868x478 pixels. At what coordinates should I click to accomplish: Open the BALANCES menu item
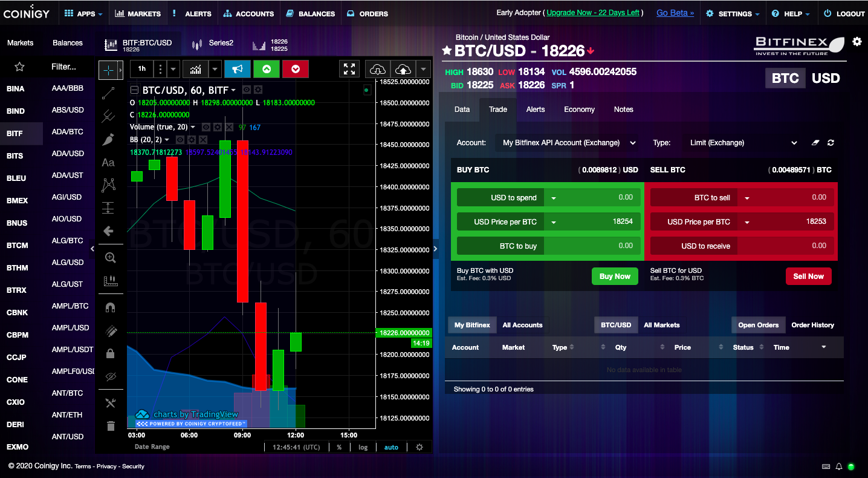pos(310,13)
